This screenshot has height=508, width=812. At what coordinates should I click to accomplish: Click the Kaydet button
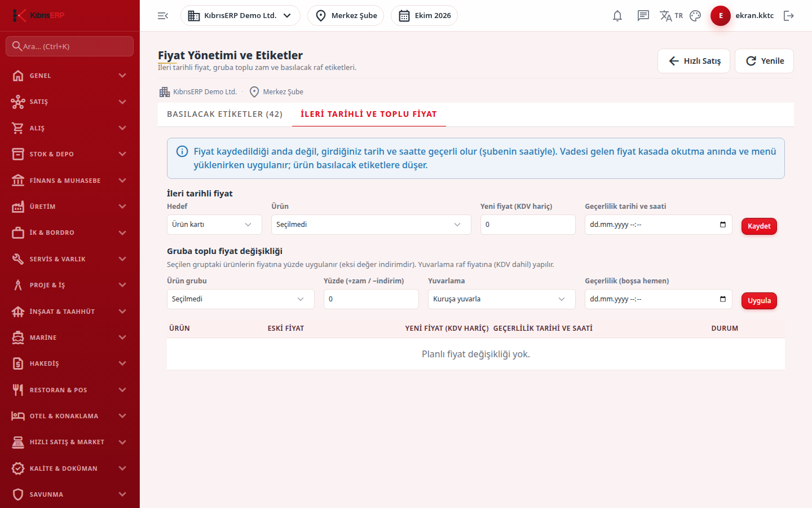(x=759, y=226)
